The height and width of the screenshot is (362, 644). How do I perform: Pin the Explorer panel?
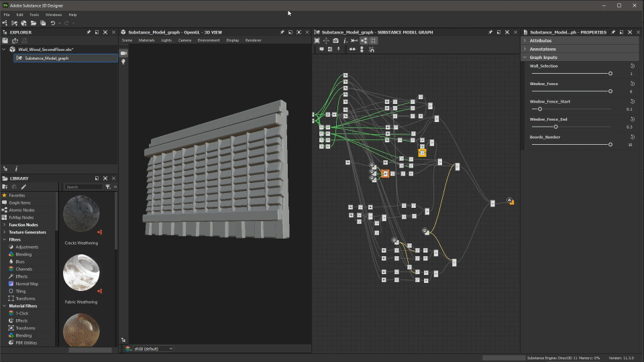[x=89, y=32]
